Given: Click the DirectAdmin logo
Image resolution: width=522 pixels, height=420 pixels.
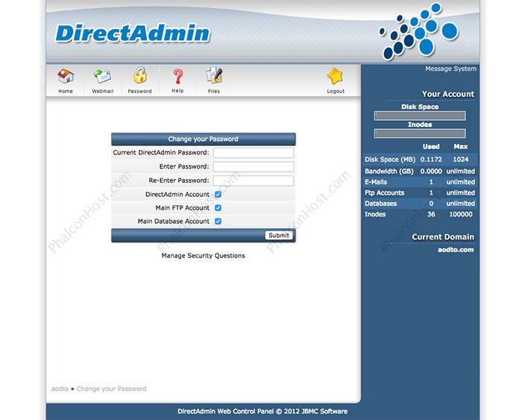Looking at the screenshot, I should coord(133,34).
